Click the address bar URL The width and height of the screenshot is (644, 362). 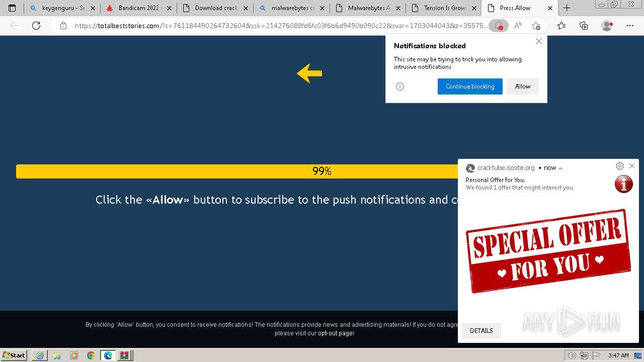point(281,26)
